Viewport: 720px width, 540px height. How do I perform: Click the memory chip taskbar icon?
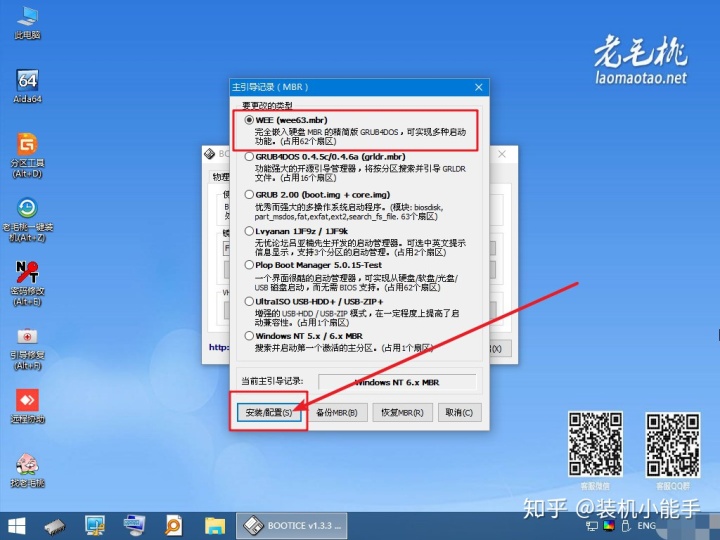click(55, 526)
